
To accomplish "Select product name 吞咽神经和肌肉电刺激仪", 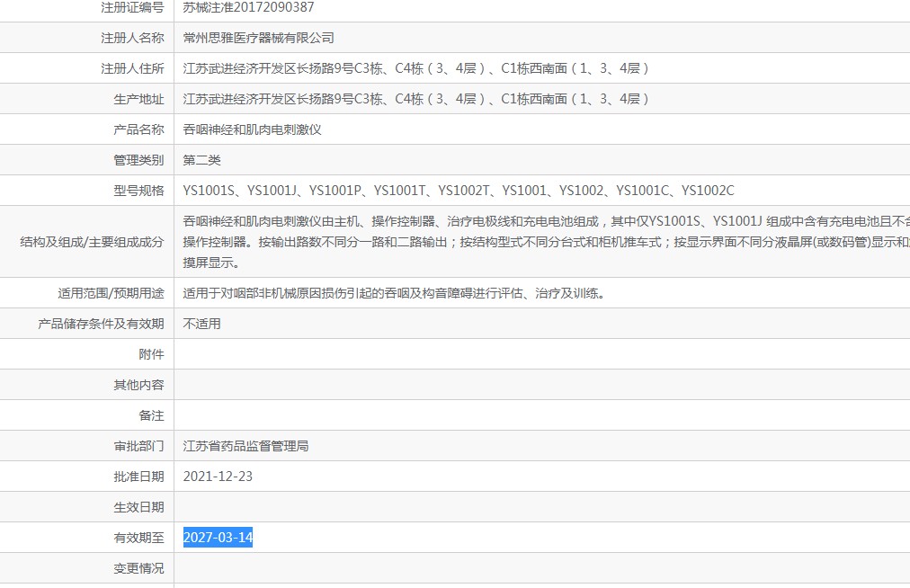I will (252, 129).
